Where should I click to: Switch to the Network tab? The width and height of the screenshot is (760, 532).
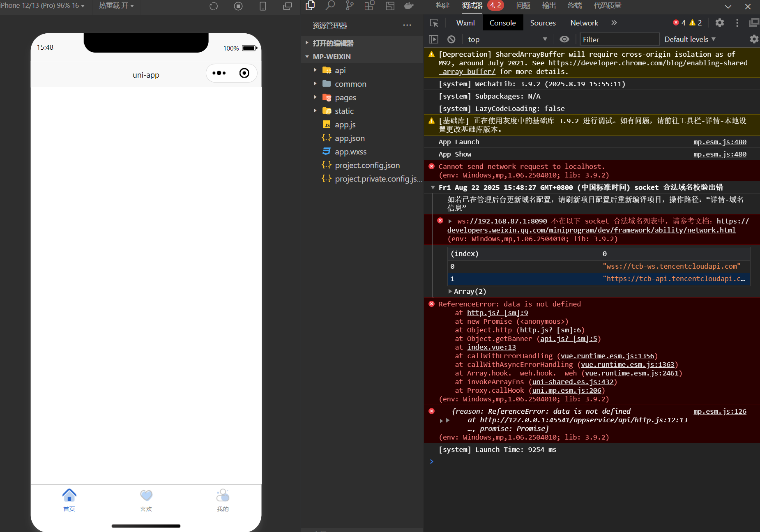tap(584, 23)
